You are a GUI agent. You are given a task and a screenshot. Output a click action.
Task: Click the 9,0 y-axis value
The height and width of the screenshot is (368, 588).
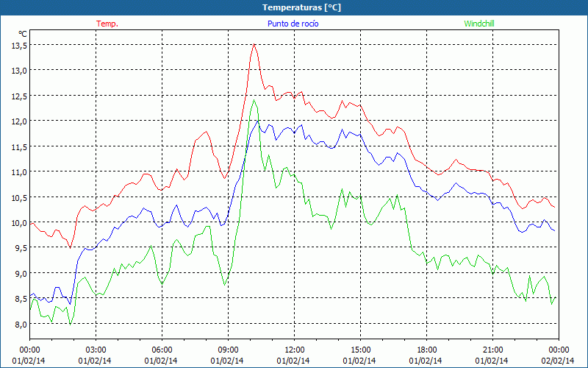tap(21, 273)
